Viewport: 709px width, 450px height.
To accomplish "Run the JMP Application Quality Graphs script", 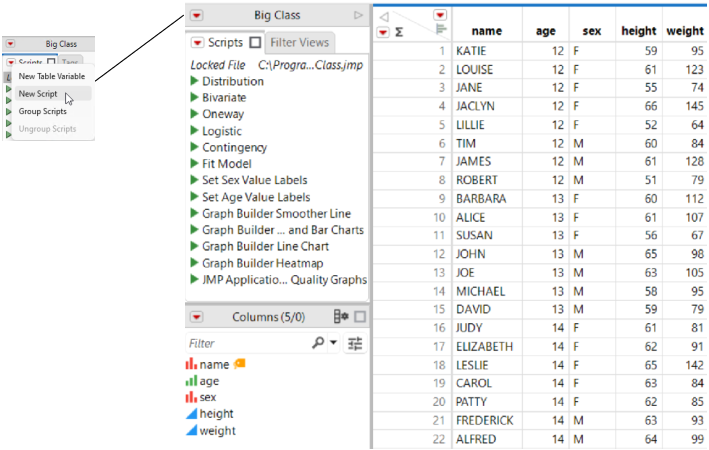I will [x=194, y=279].
